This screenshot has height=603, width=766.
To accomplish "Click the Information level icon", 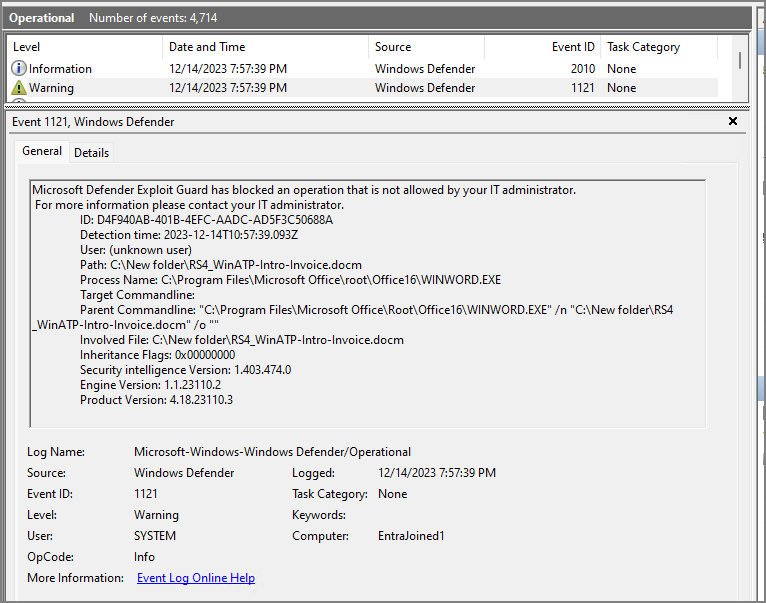I will coord(19,68).
